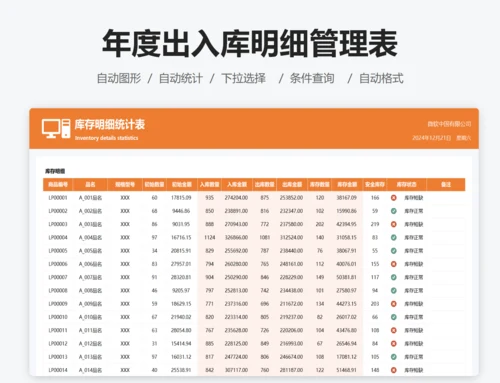Select the 初始金额 column header
Viewport: 500px width, 383px height.
(x=182, y=184)
